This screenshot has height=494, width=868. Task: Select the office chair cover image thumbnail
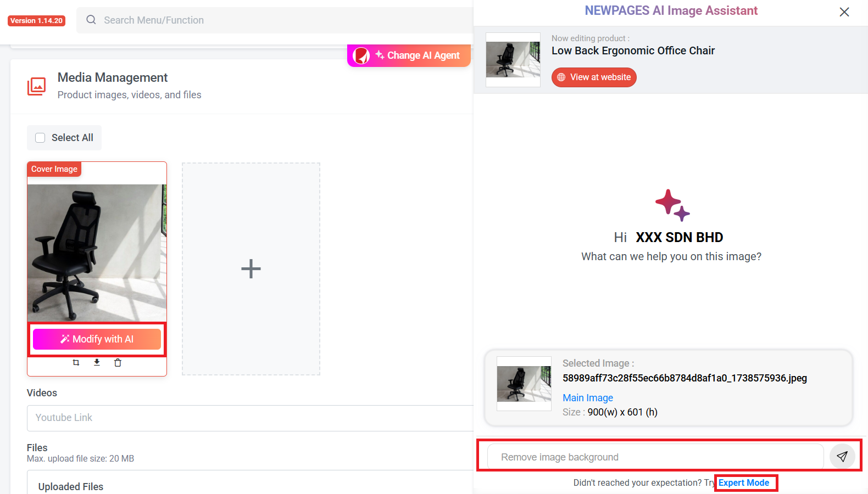97,252
